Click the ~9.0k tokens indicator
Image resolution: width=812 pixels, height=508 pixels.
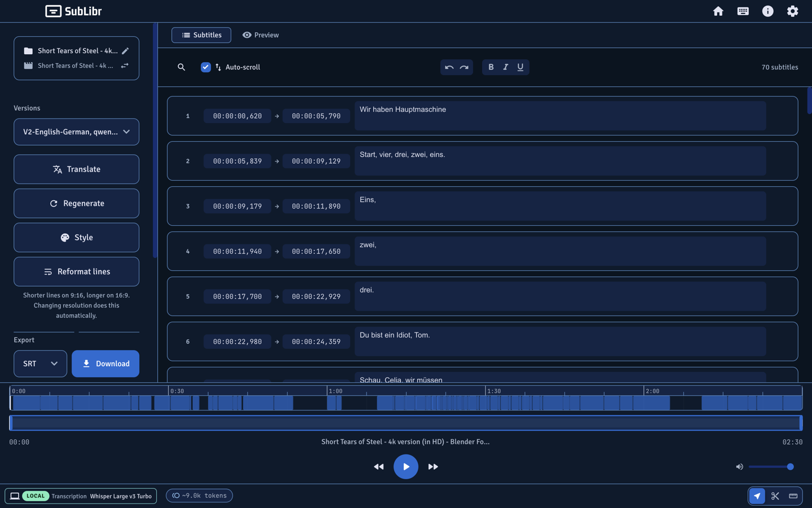pyautogui.click(x=199, y=496)
